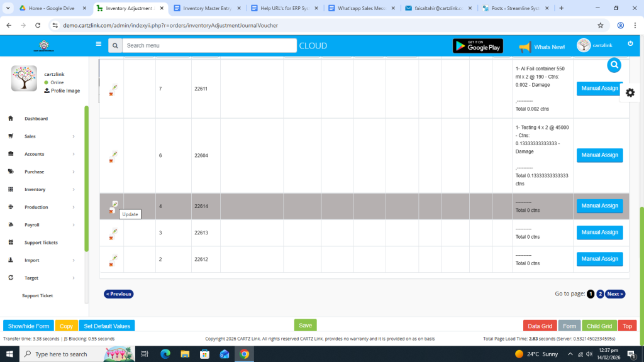Click the Search menu input field
This screenshot has width=644, height=362.
click(209, 46)
